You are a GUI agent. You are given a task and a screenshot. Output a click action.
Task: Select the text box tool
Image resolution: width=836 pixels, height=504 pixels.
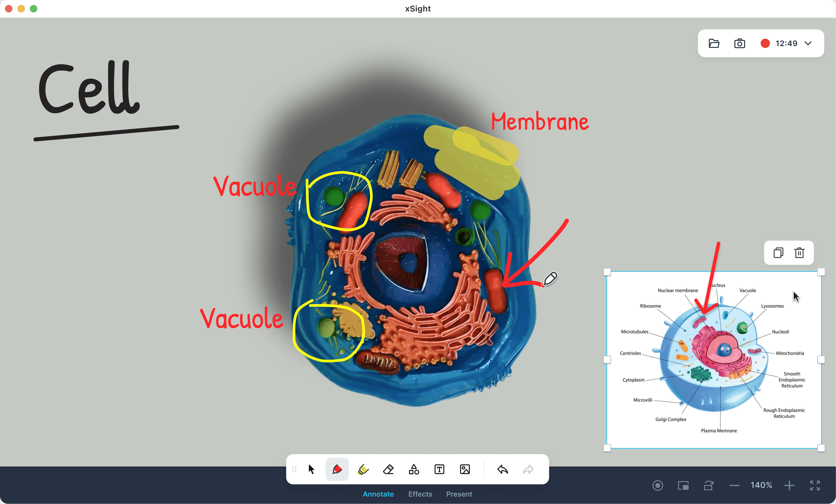pyautogui.click(x=439, y=470)
